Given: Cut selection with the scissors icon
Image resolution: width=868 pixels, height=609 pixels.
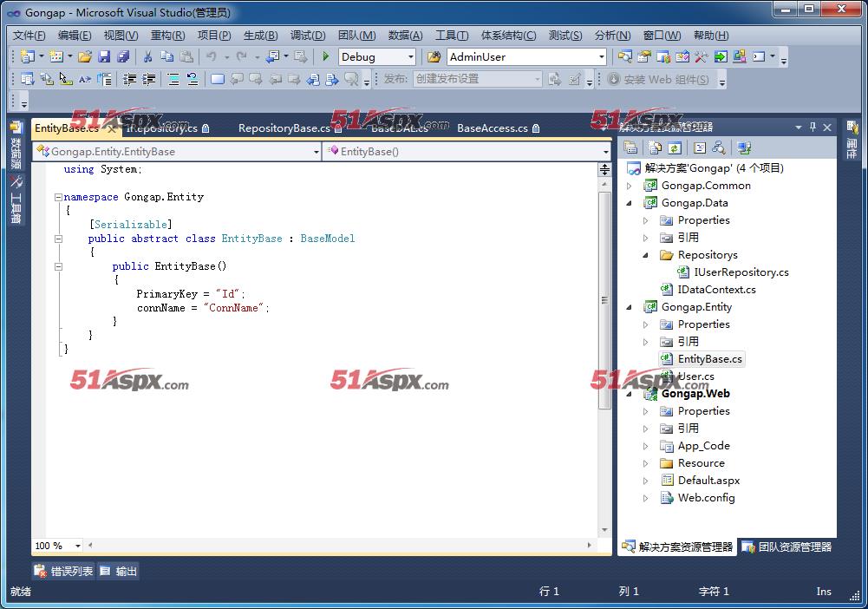Looking at the screenshot, I should click(147, 56).
